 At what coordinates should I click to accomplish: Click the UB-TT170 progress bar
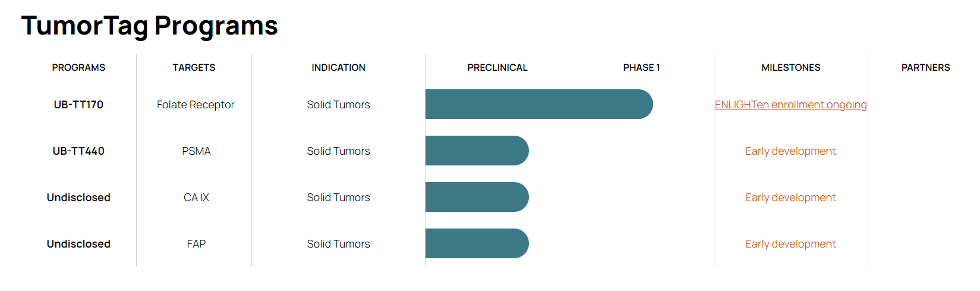[538, 104]
